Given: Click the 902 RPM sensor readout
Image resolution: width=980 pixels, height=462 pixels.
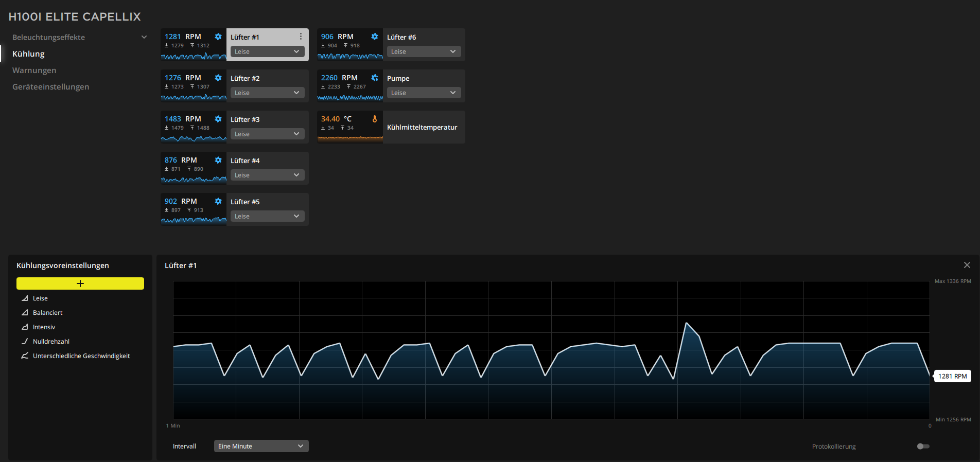Looking at the screenshot, I should pyautogui.click(x=181, y=201).
